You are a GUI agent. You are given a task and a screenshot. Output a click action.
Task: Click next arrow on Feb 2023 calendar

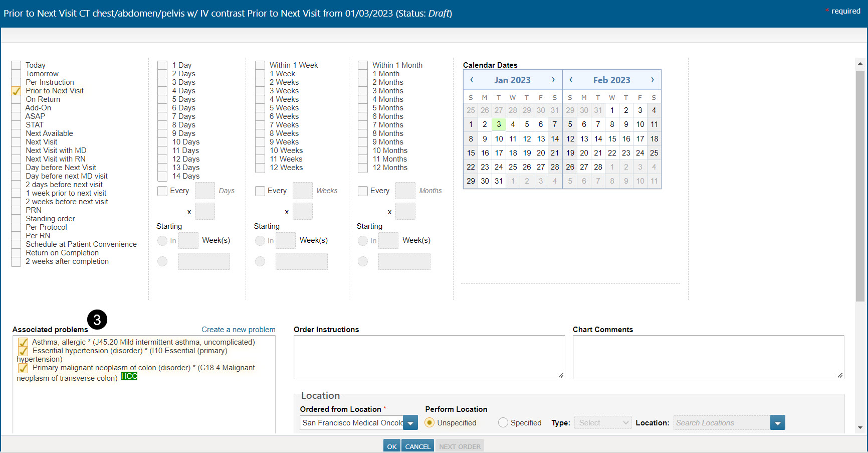click(652, 80)
